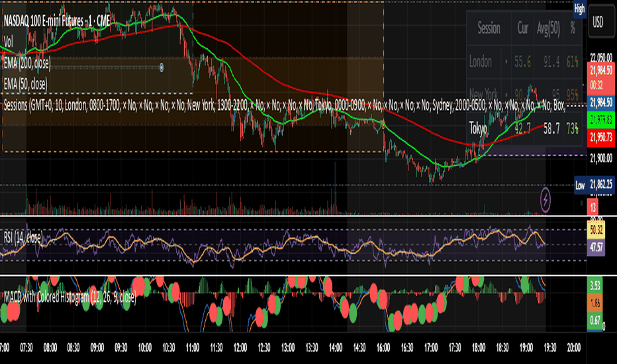Select the Sessions indicator legend text
The width and height of the screenshot is (617, 364).
pyautogui.click(x=284, y=105)
